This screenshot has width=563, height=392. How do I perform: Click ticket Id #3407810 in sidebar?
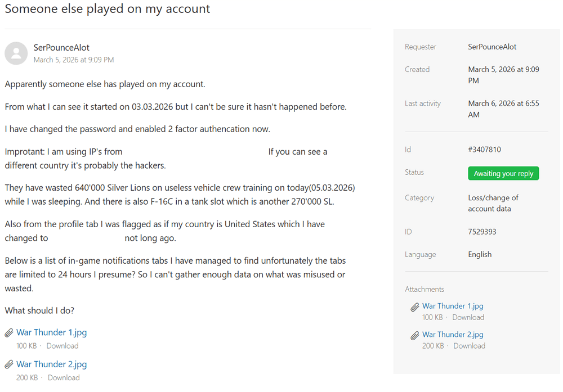click(484, 150)
